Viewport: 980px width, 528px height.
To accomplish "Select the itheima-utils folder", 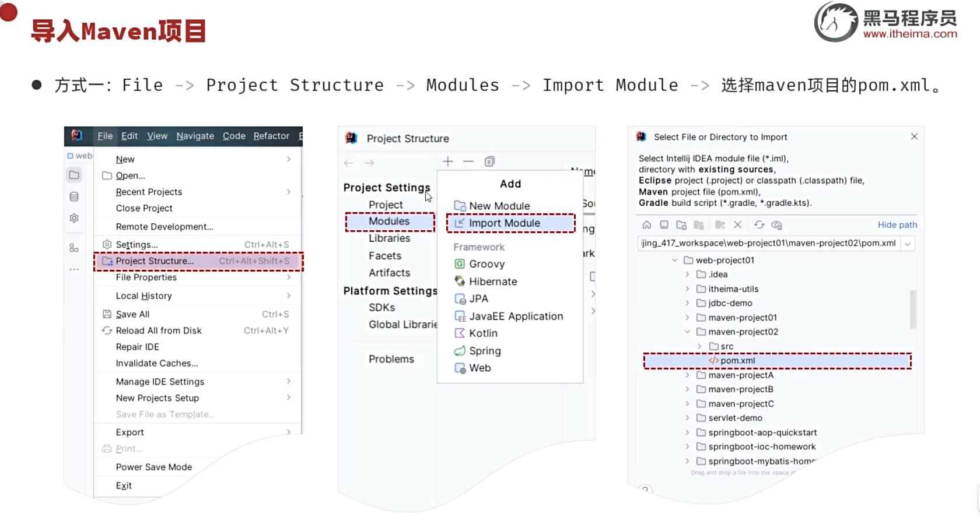I will (x=733, y=289).
